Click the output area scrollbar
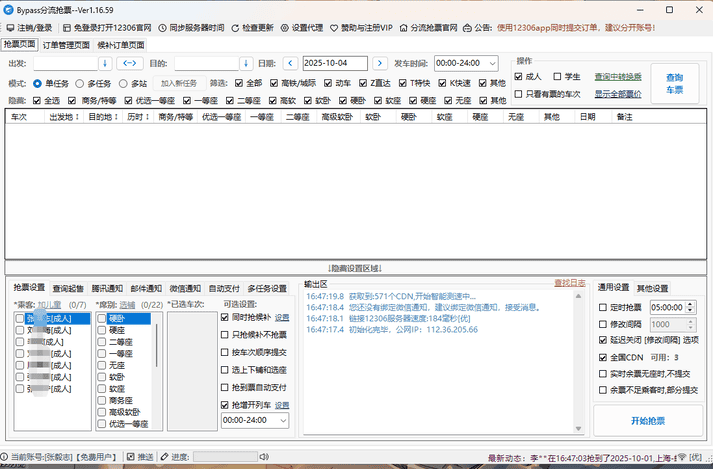The width and height of the screenshot is (713, 469). point(578,362)
